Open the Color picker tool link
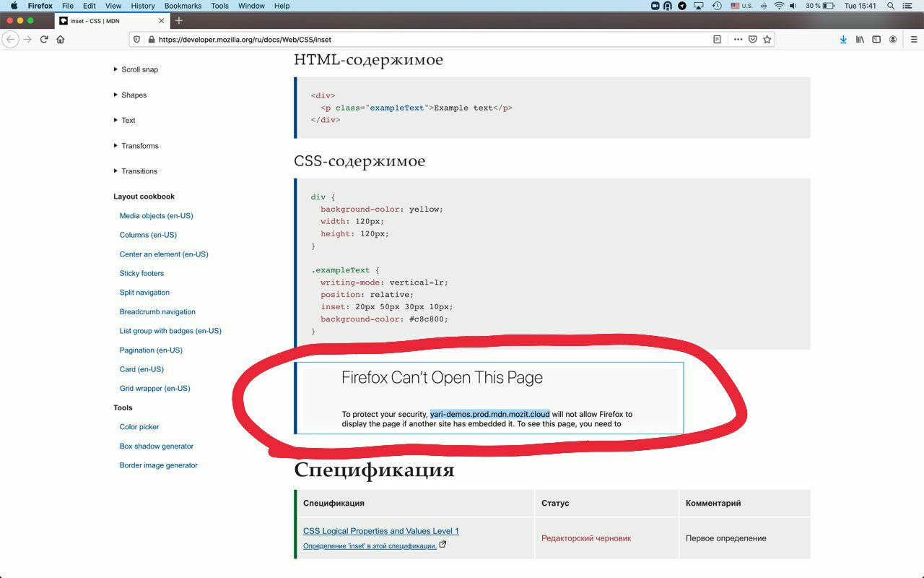This screenshot has width=924, height=578. [139, 427]
